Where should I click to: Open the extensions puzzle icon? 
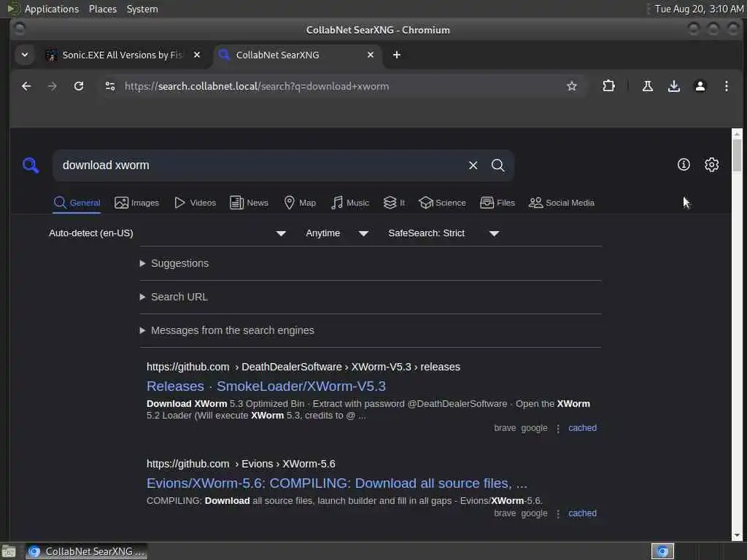608,86
